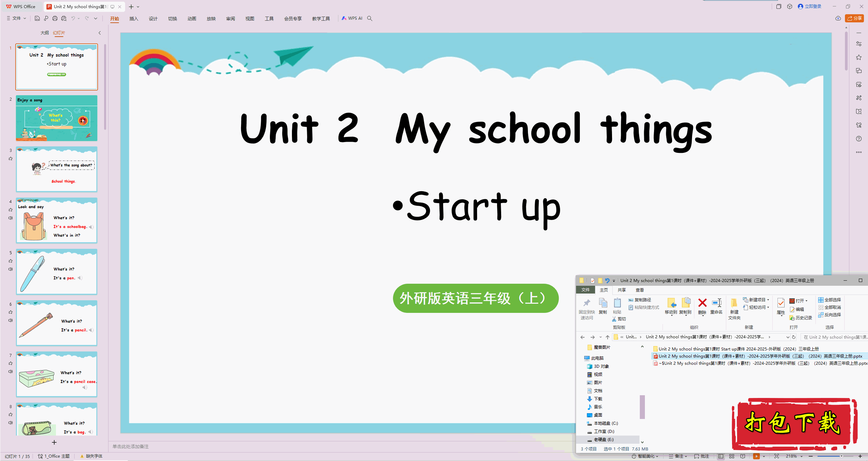Click the Print icon in quick toolbar
The width and height of the screenshot is (868, 461).
pos(55,18)
